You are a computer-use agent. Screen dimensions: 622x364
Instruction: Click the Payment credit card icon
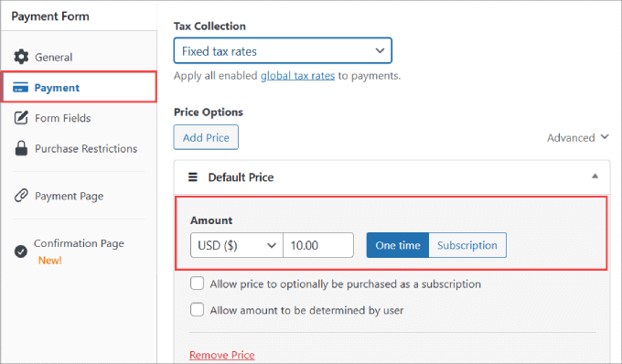[21, 87]
